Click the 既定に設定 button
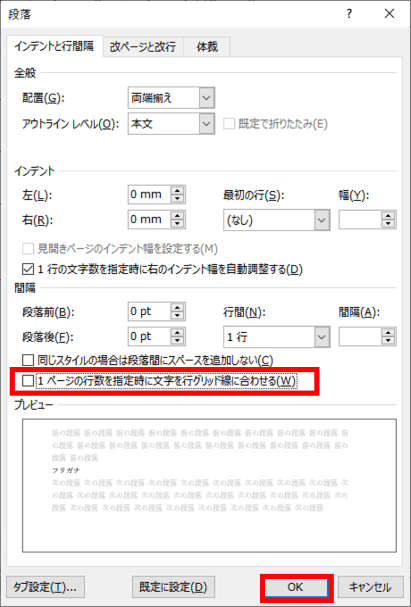The width and height of the screenshot is (411, 607). [173, 587]
